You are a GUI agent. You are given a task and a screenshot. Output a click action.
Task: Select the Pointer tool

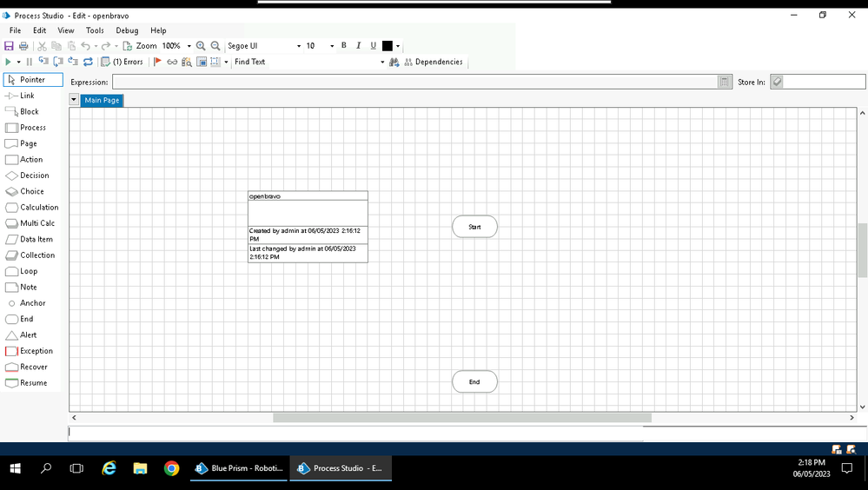[x=33, y=80]
